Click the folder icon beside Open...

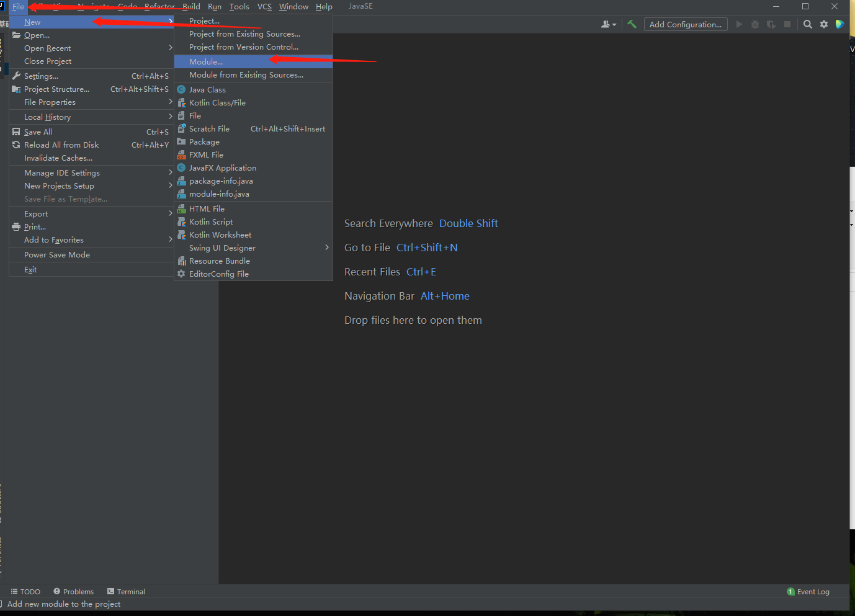click(17, 35)
